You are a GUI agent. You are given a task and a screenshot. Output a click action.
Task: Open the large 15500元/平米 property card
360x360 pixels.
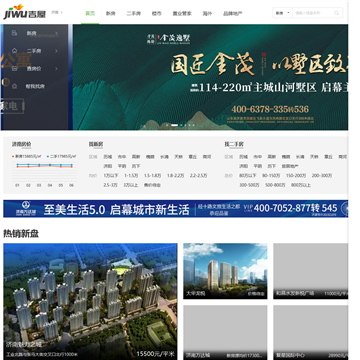[90, 301]
